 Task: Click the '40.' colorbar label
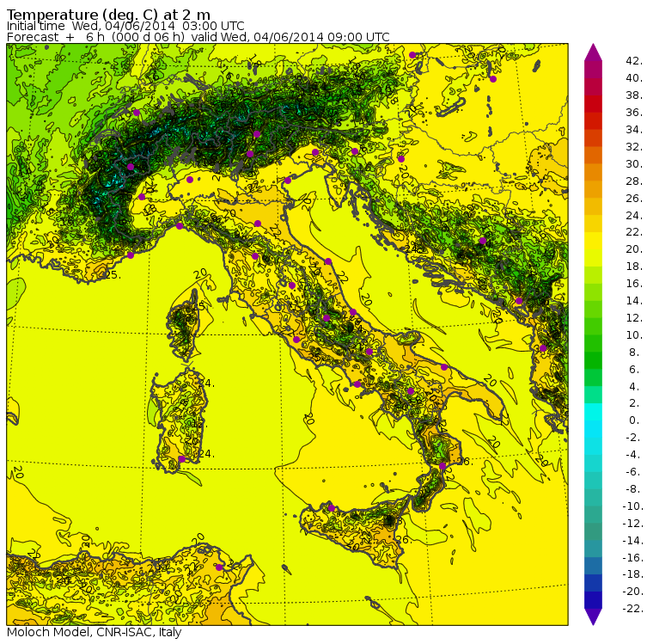click(634, 78)
